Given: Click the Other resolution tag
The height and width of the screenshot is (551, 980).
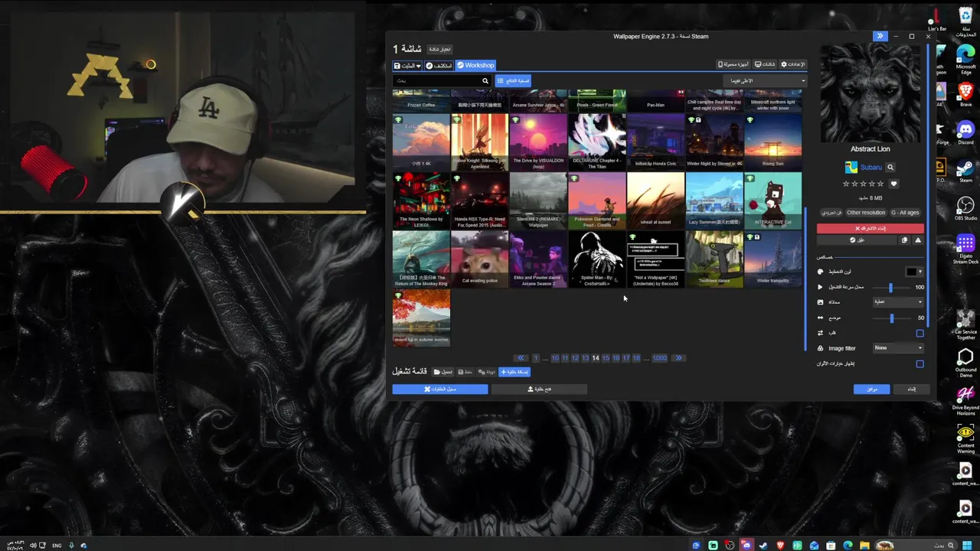Looking at the screenshot, I should (x=866, y=213).
